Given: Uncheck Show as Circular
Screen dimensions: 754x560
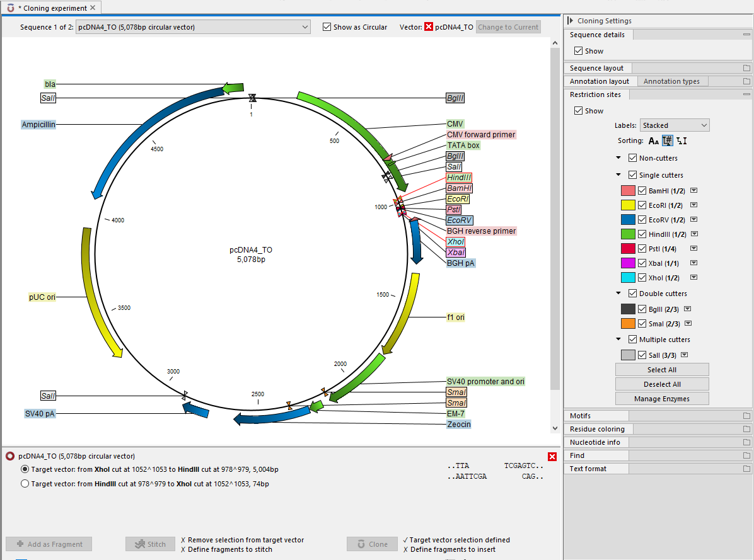Looking at the screenshot, I should pyautogui.click(x=327, y=27).
